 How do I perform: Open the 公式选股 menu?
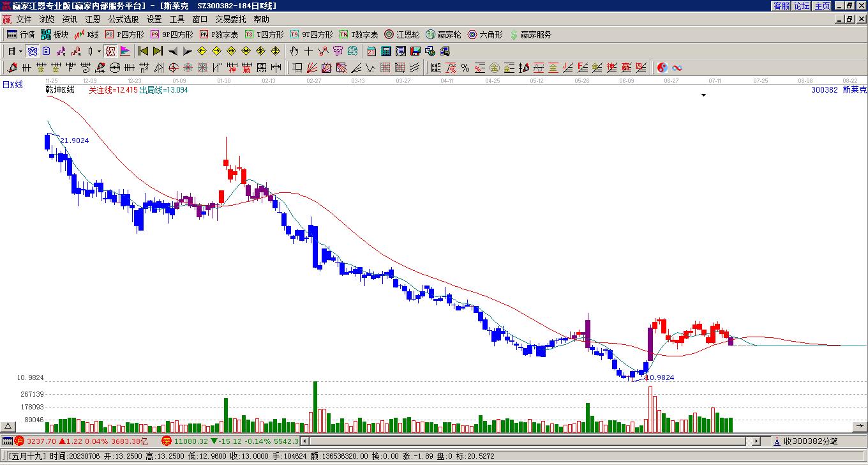pos(123,20)
